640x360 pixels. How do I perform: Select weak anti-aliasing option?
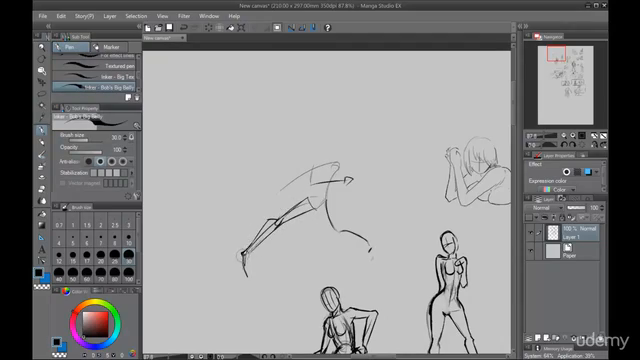click(100, 162)
